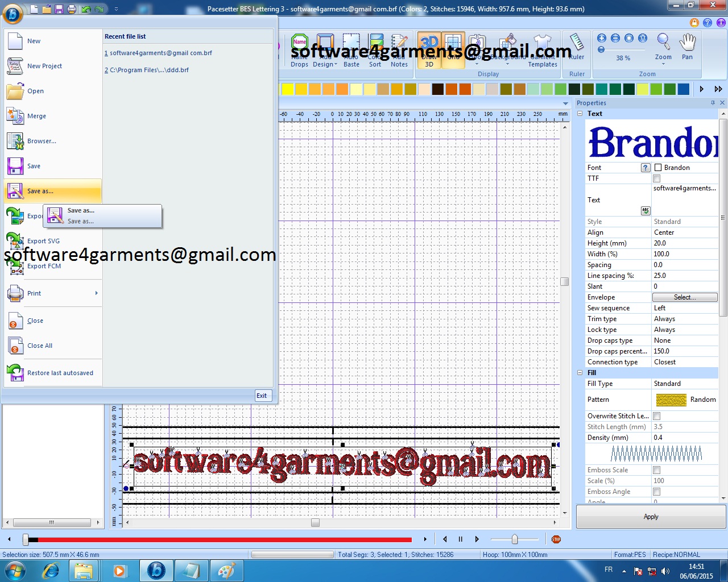
Task: Click the quick access New document icon
Action: click(x=34, y=9)
